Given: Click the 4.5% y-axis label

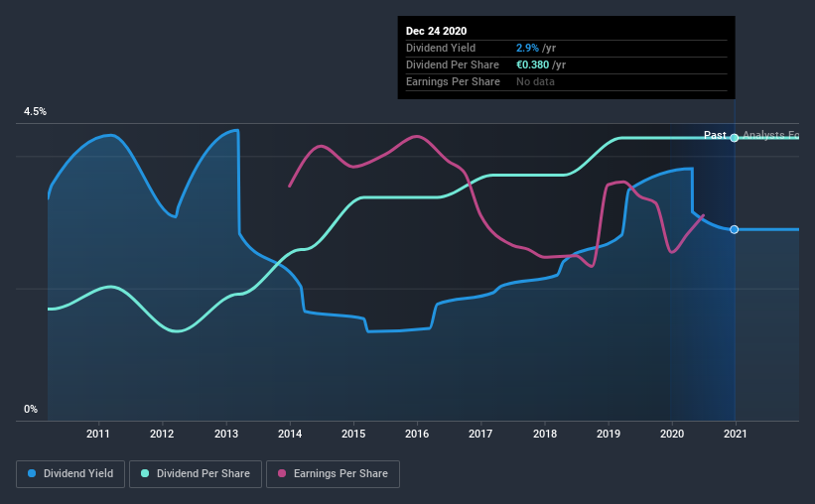Looking at the screenshot, I should [x=35, y=112].
